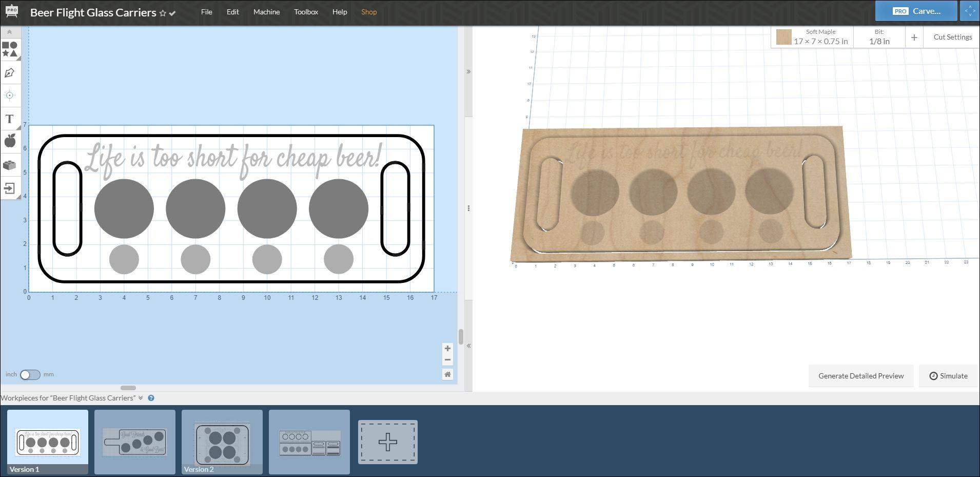The width and height of the screenshot is (980, 477).
Task: Click the canvas horizontal scrollbar thumb
Action: [x=128, y=388]
